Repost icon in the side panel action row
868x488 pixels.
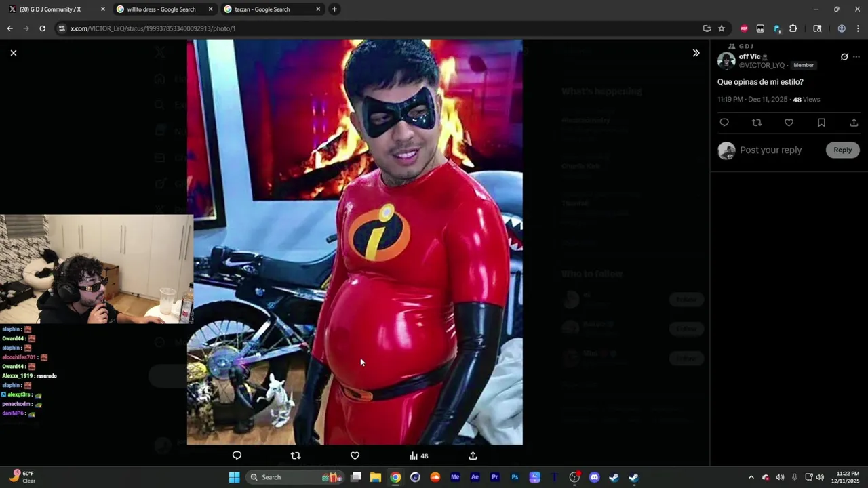click(x=757, y=123)
